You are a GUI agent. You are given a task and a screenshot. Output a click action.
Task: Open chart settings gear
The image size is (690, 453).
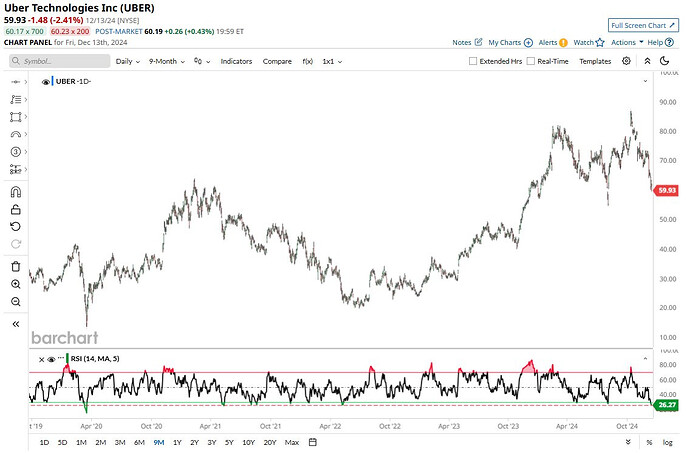pyautogui.click(x=626, y=61)
